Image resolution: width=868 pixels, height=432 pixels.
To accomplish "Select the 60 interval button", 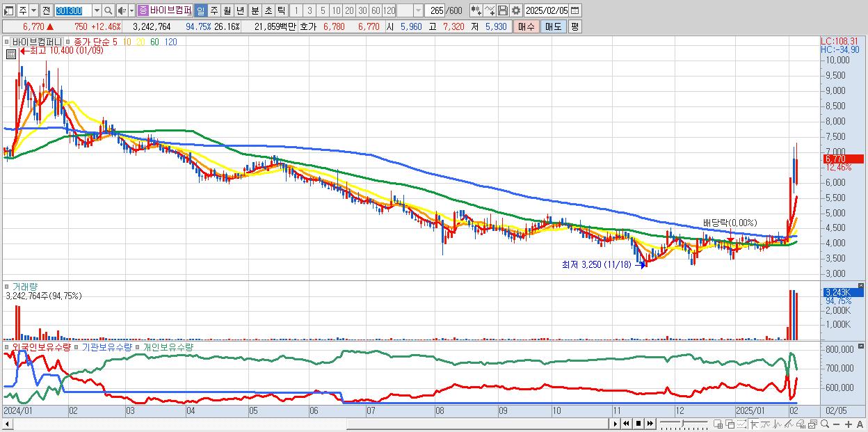I will pyautogui.click(x=376, y=10).
